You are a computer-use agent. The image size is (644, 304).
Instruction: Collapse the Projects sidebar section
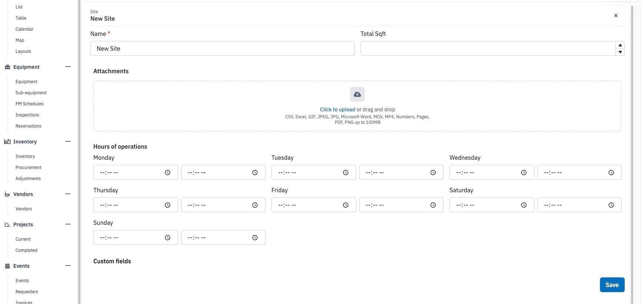(x=67, y=224)
